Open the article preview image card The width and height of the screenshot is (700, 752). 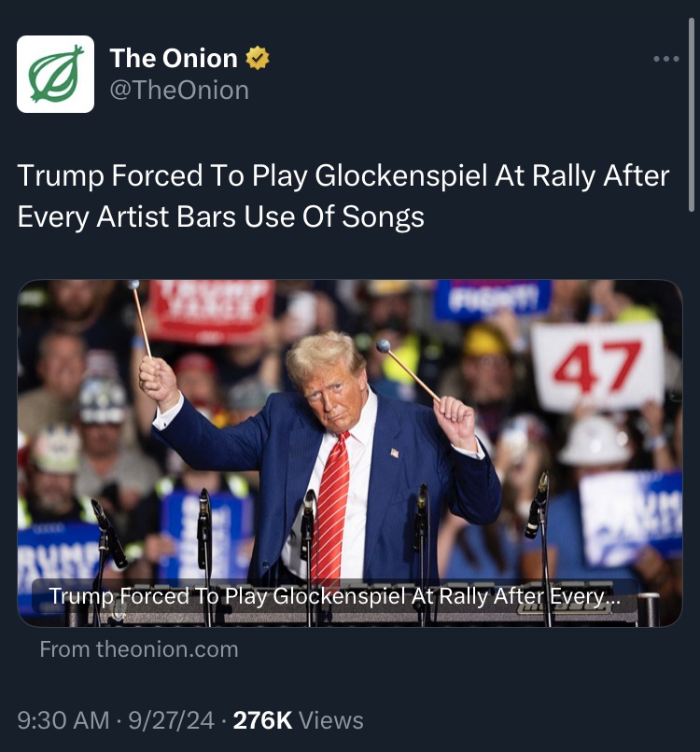(x=350, y=453)
